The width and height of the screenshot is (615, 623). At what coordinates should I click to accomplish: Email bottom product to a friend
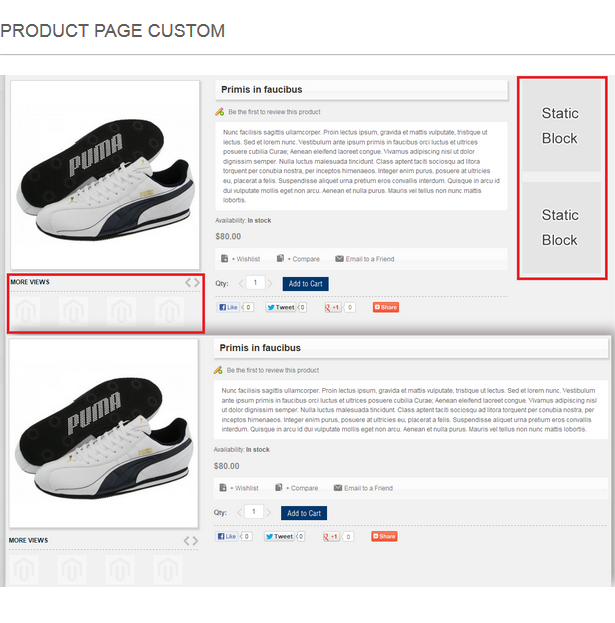pos(368,488)
